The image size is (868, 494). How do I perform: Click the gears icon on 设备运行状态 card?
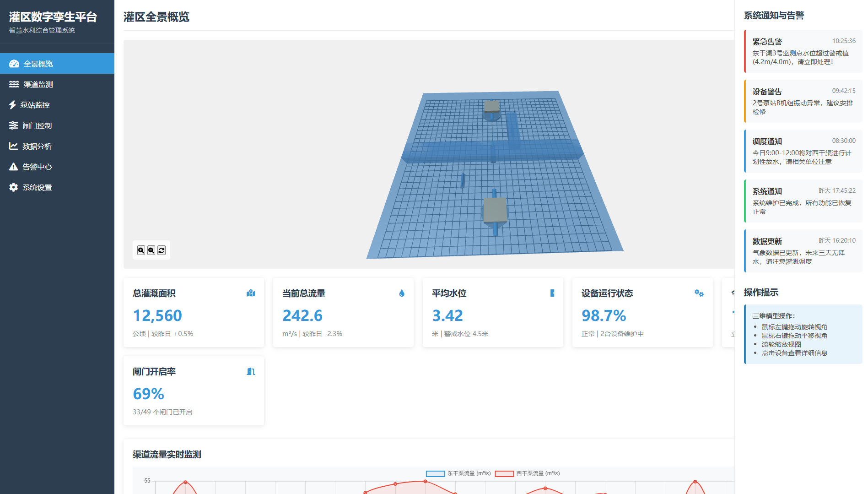(x=699, y=293)
